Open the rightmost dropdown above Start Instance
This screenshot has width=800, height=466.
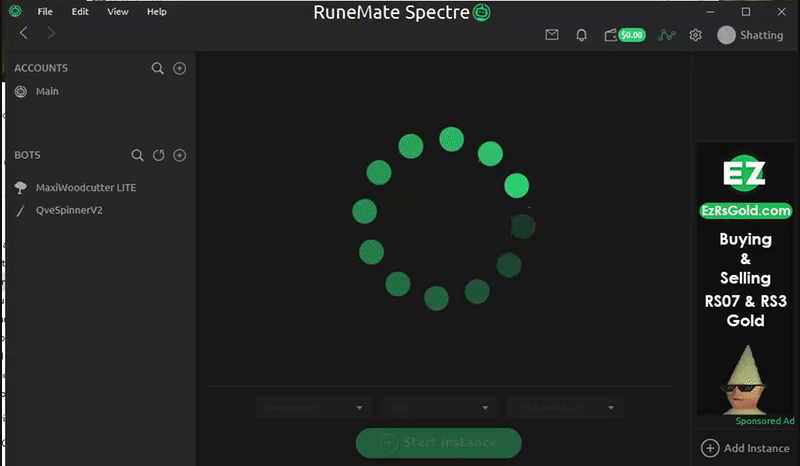565,407
